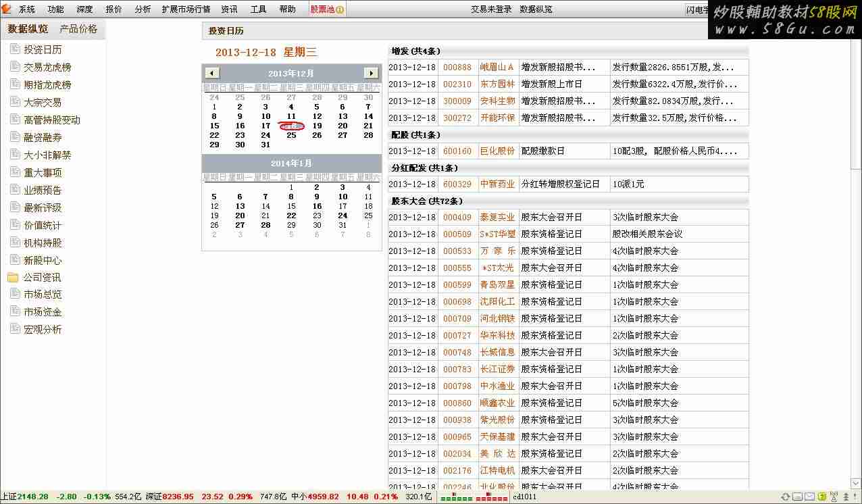
Task: Open the 扩展市场行情 menu
Action: tap(186, 9)
